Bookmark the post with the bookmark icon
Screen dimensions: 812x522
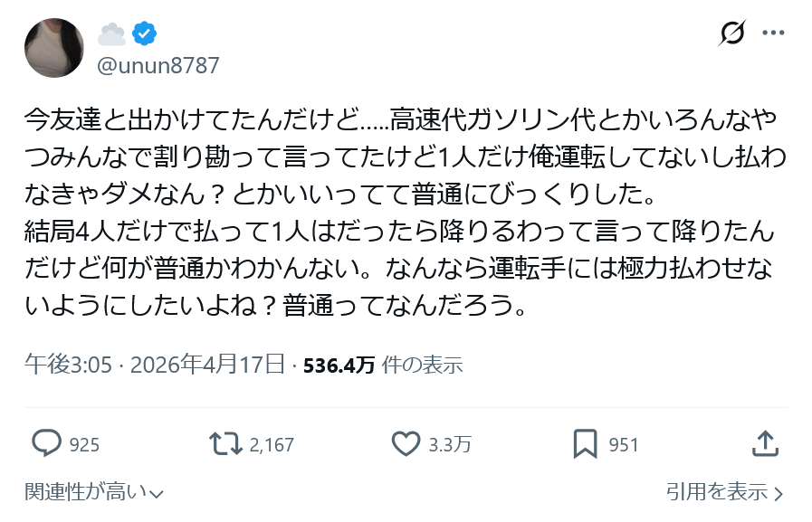[585, 443]
